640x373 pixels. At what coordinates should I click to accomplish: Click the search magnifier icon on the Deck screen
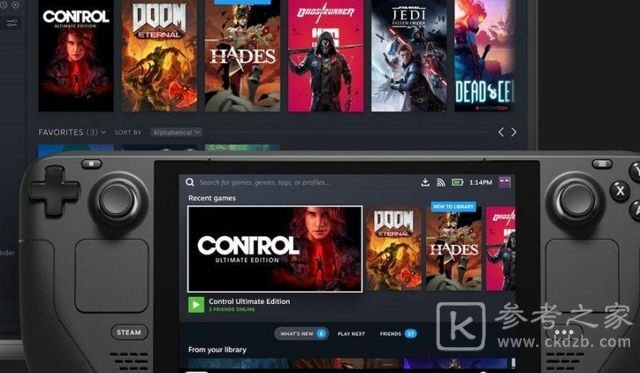pos(190,182)
